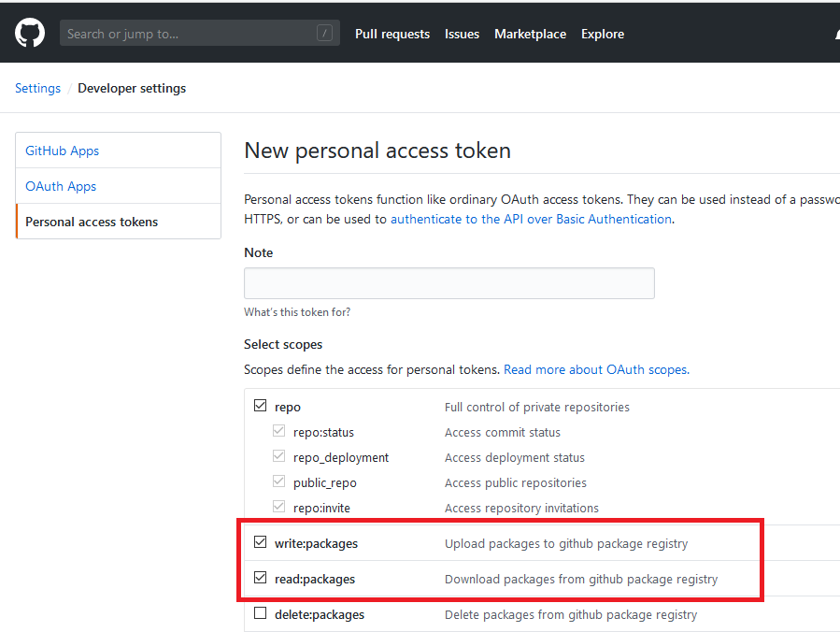Image resolution: width=840 pixels, height=632 pixels.
Task: Open Read more about OAuth scopes
Action: pos(596,369)
